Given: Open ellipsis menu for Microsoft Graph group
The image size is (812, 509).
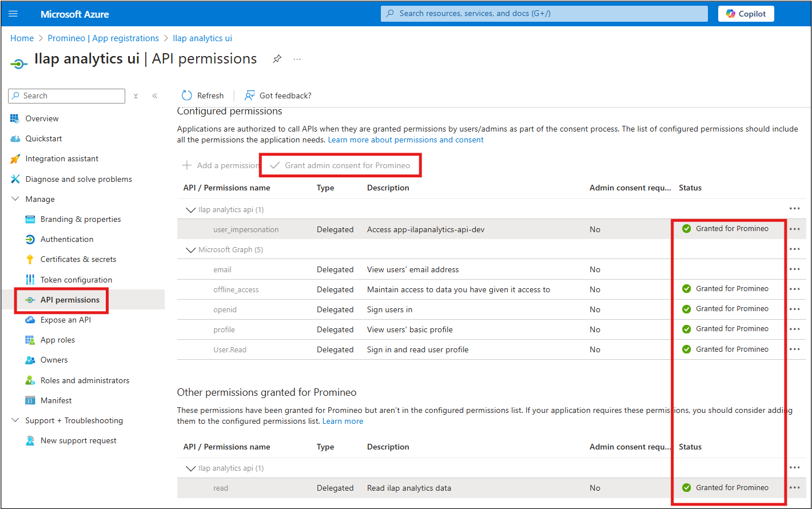Looking at the screenshot, I should click(x=794, y=249).
